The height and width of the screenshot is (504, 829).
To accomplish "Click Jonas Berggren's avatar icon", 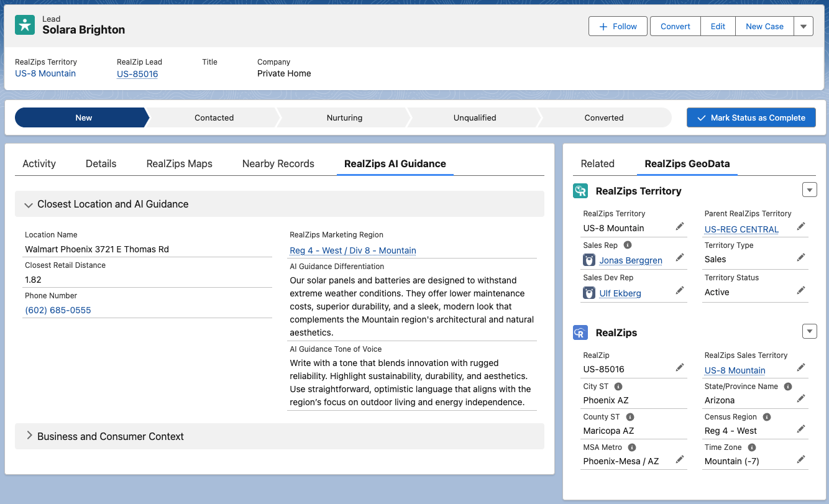I will (x=589, y=260).
